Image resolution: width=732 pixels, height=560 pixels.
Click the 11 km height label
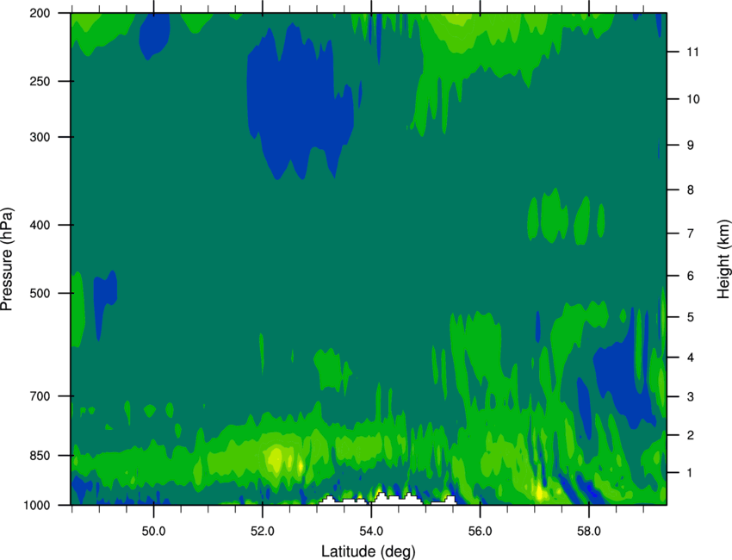coord(693,52)
